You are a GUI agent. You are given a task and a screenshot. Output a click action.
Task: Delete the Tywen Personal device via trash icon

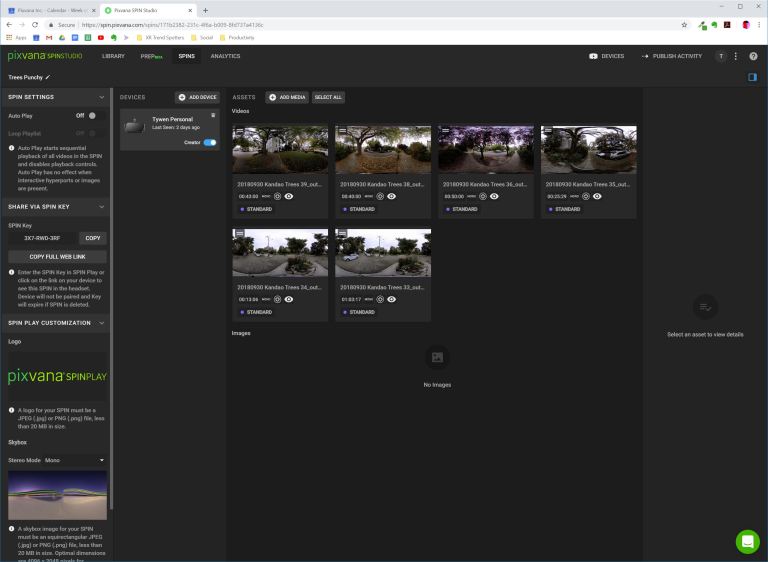click(213, 115)
